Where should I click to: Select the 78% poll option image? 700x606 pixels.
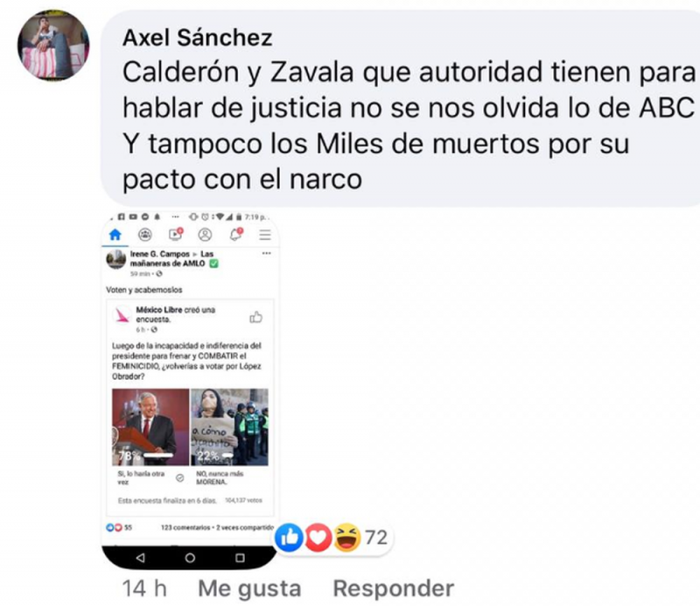[x=150, y=427]
